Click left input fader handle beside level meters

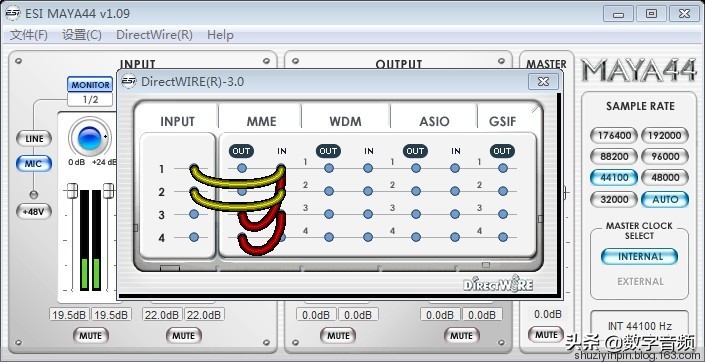72,190
